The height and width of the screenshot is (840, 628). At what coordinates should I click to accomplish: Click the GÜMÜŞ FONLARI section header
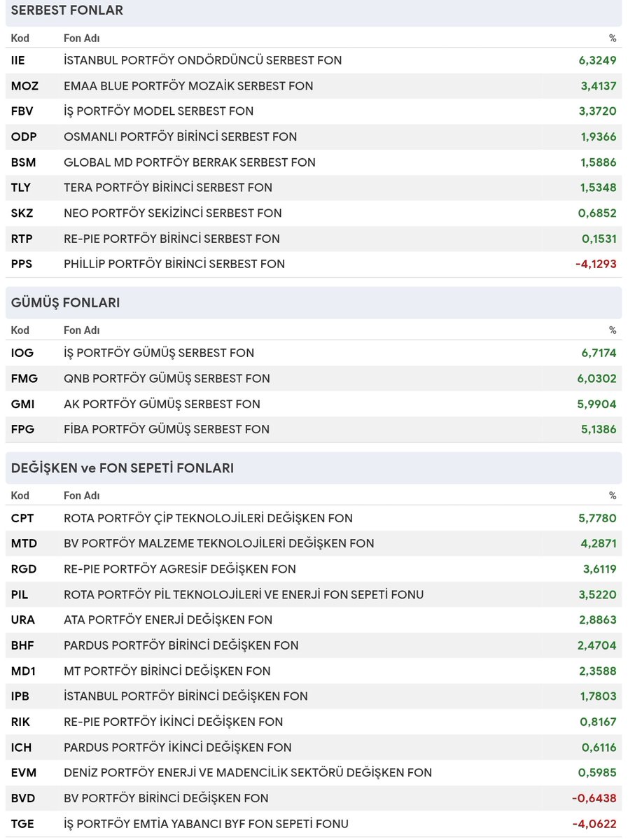pos(65,302)
